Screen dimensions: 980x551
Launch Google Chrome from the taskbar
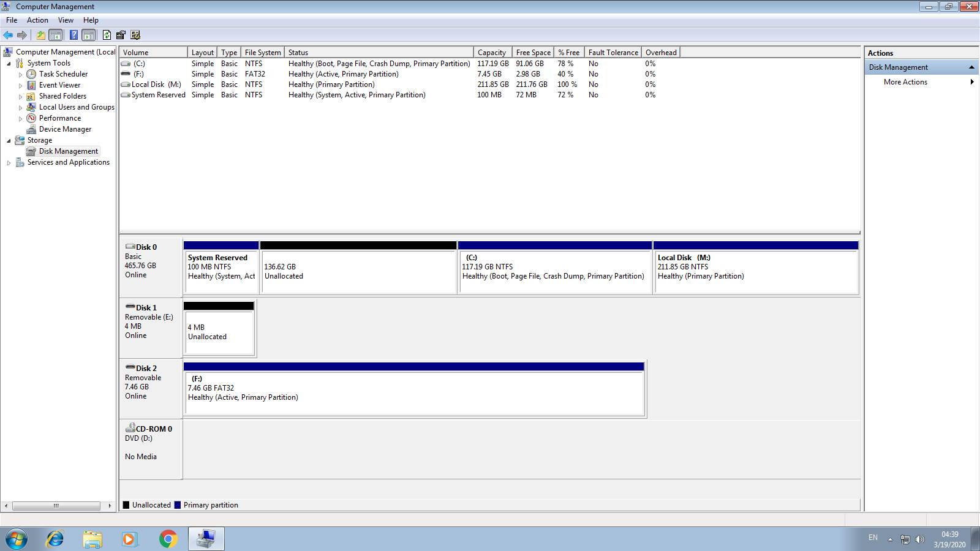[168, 539]
